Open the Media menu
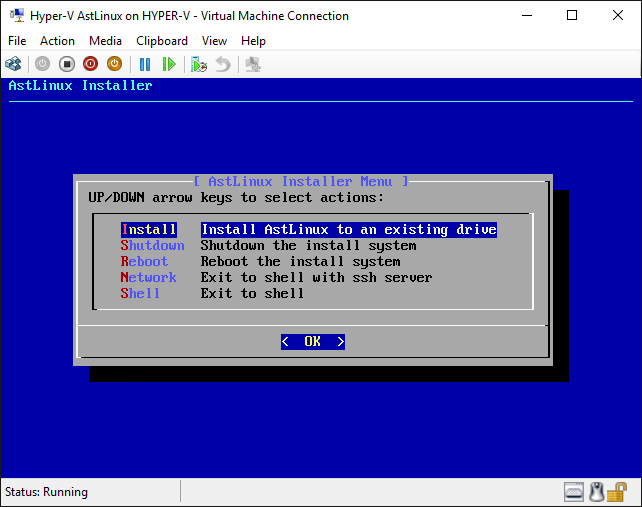The image size is (642, 507). (x=105, y=41)
